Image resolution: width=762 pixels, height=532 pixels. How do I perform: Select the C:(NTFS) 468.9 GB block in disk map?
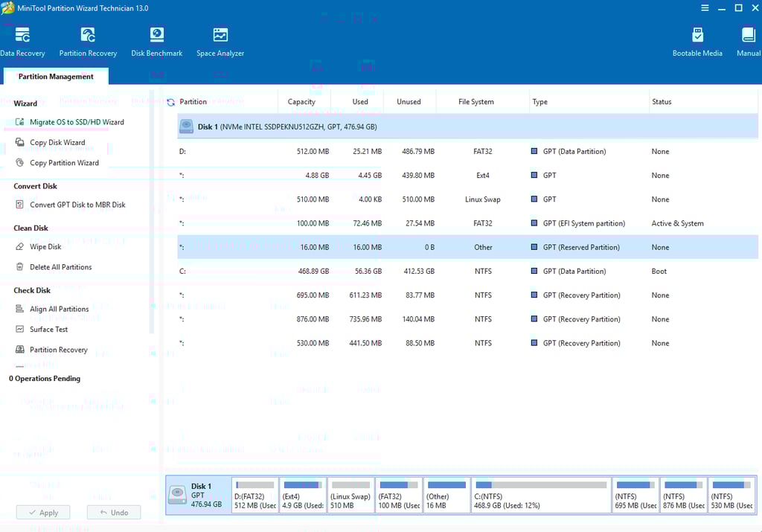tap(541, 495)
